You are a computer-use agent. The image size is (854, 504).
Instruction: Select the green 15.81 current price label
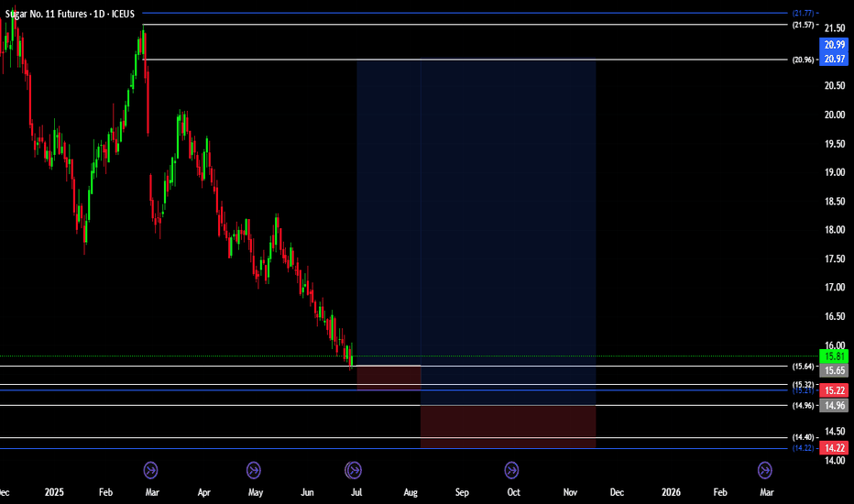(x=834, y=356)
